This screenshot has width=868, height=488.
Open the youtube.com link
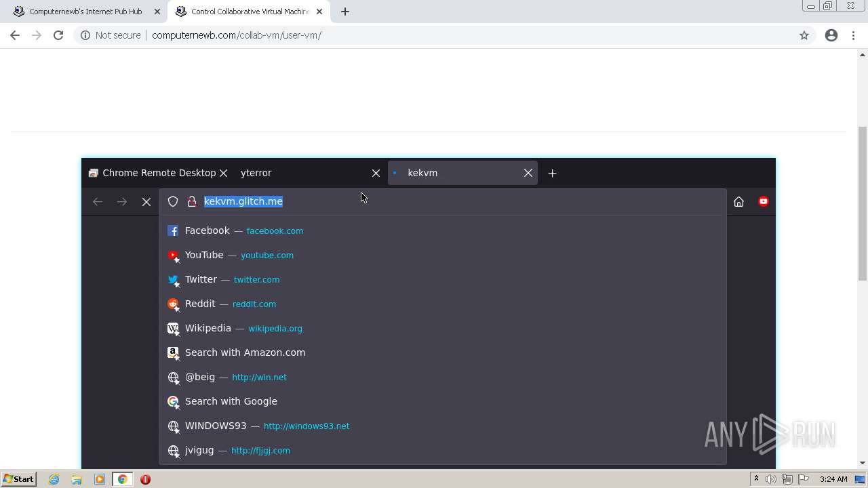pos(267,256)
